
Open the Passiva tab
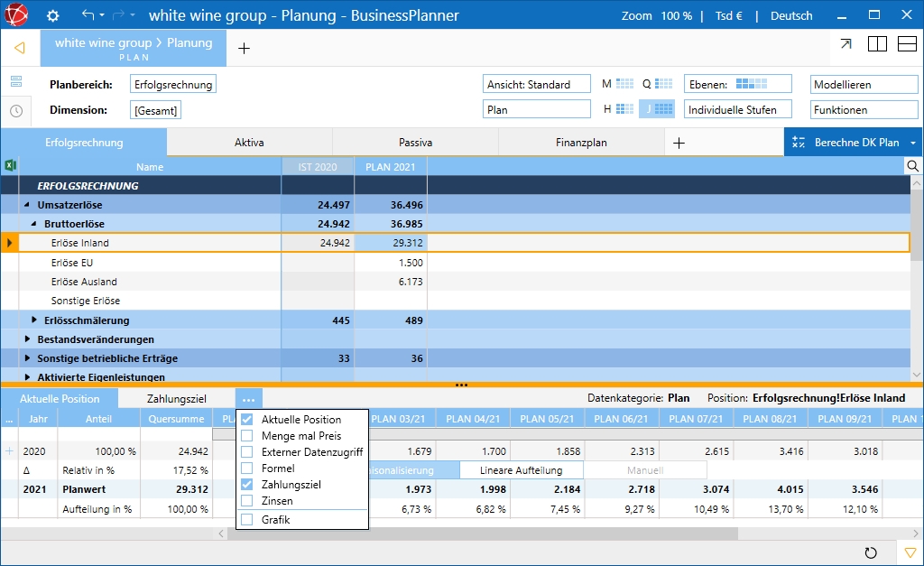[x=415, y=143]
